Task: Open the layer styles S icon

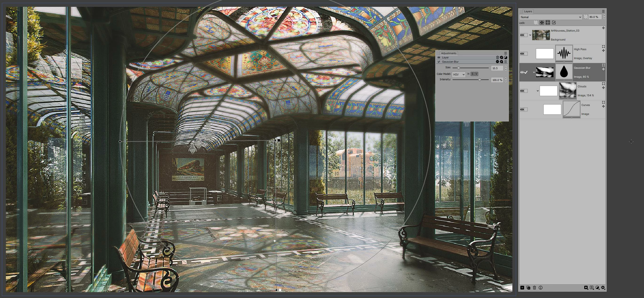Action: [592, 288]
